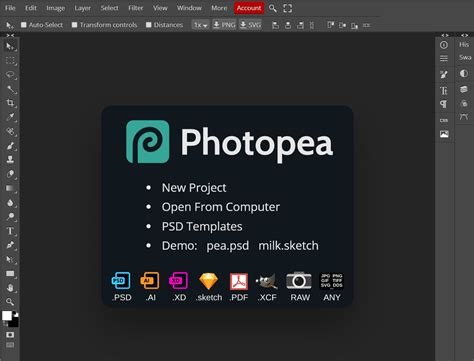Expand the History/Swatches panel column arrows
Screen dimensions: 474x361
coord(464,35)
